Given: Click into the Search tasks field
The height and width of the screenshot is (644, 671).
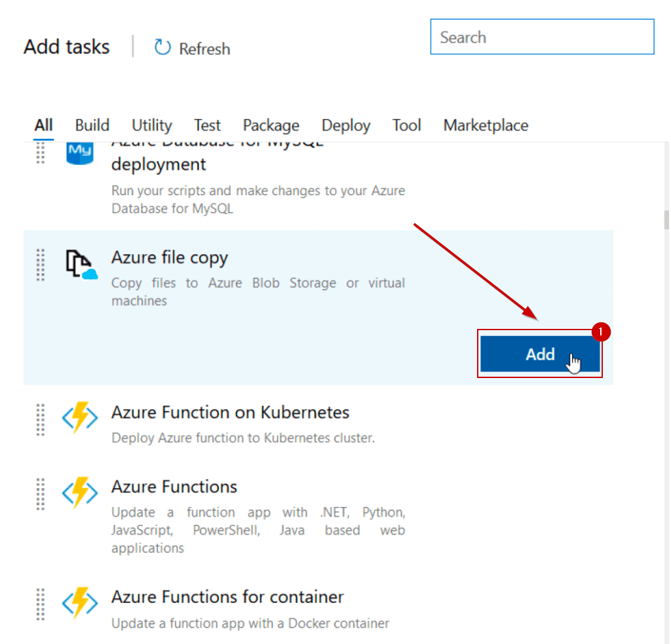Looking at the screenshot, I should point(542,37).
